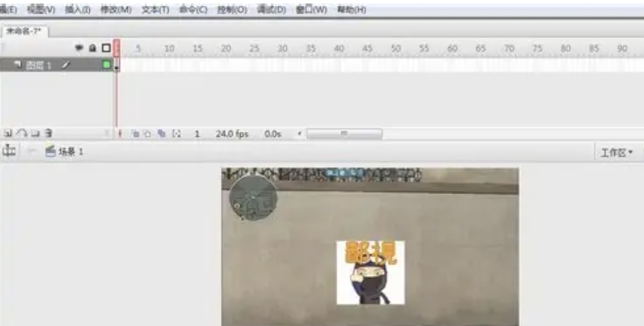The image size is (644, 326).
Task: Open the 帮助(H) menu
Action: coord(351,10)
